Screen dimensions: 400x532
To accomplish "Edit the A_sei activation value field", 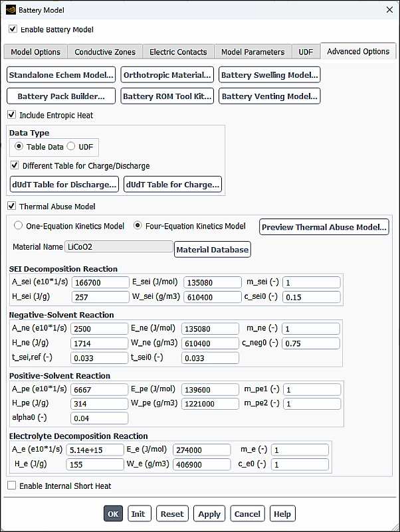I will point(100,282).
